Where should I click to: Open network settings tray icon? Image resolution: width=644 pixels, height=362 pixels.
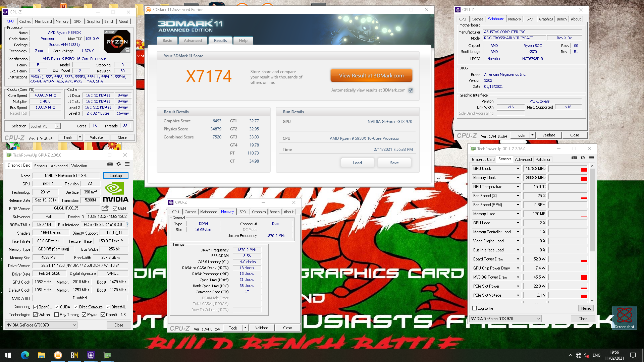(579, 355)
